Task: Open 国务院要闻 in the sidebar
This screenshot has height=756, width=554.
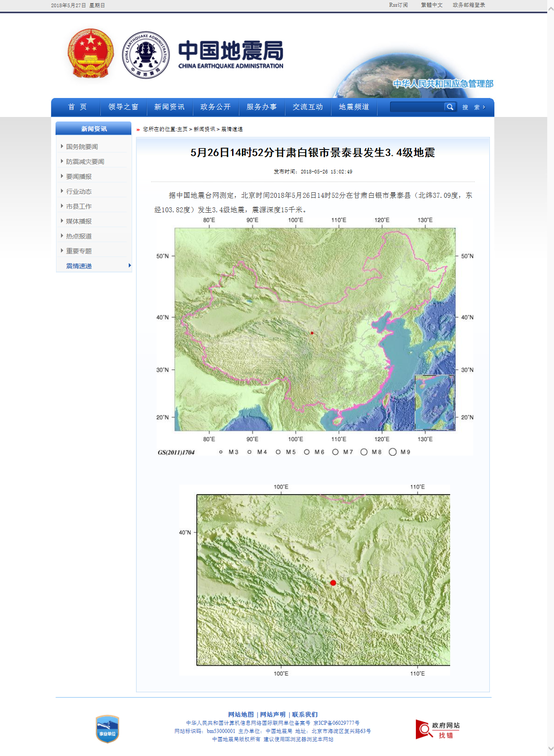Action: pos(82,147)
